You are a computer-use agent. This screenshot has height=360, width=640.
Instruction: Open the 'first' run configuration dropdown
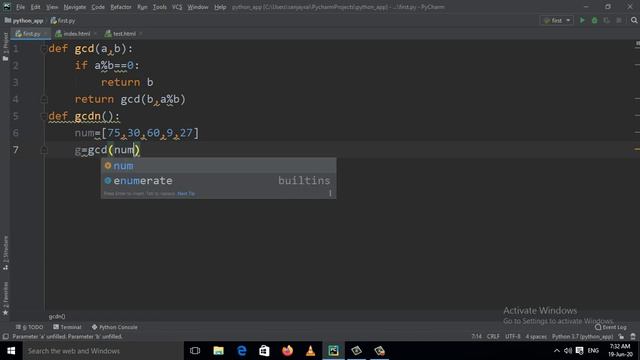click(x=557, y=20)
